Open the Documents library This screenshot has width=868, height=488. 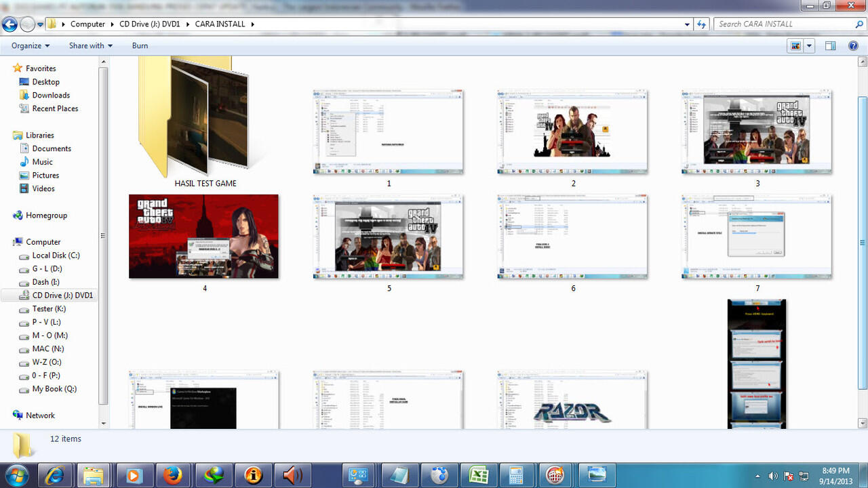[x=45, y=148]
